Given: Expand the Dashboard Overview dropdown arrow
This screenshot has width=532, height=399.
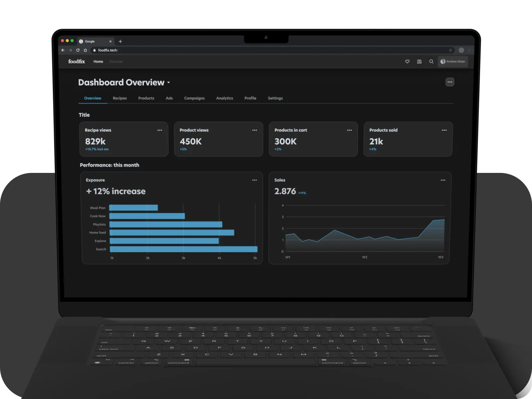Looking at the screenshot, I should click(169, 82).
